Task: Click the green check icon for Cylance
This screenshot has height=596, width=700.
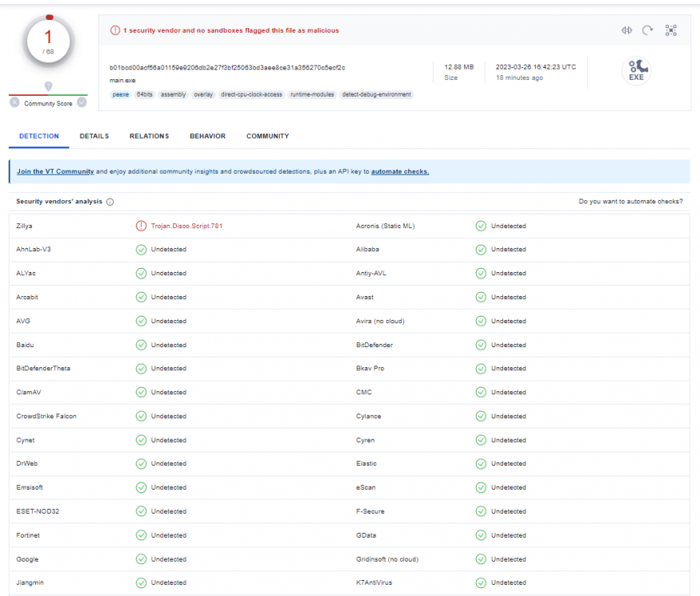Action: click(x=481, y=416)
